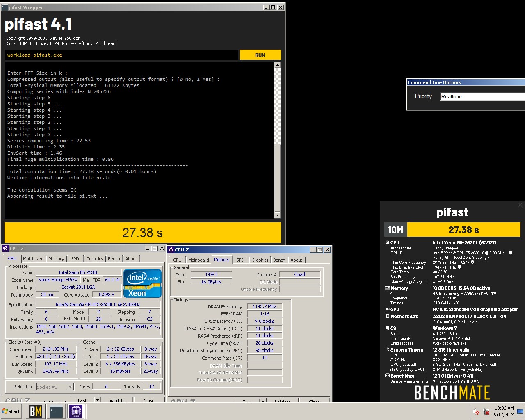The width and height of the screenshot is (525, 420).
Task: Click ASUS RAMPAGE IV BLACK EDITION text
Action: (x=470, y=317)
